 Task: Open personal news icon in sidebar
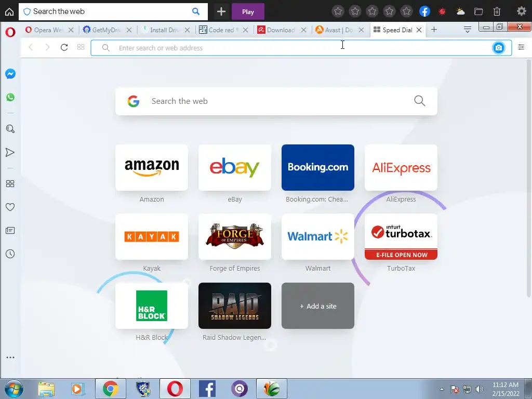(10, 231)
